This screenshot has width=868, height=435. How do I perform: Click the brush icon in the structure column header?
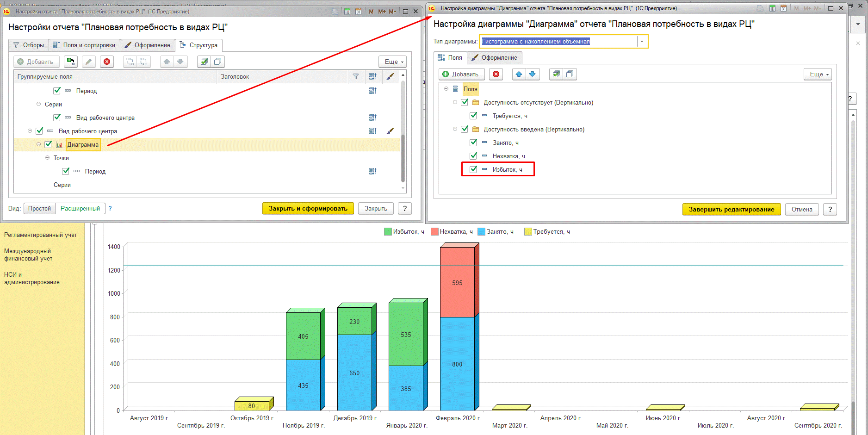390,77
